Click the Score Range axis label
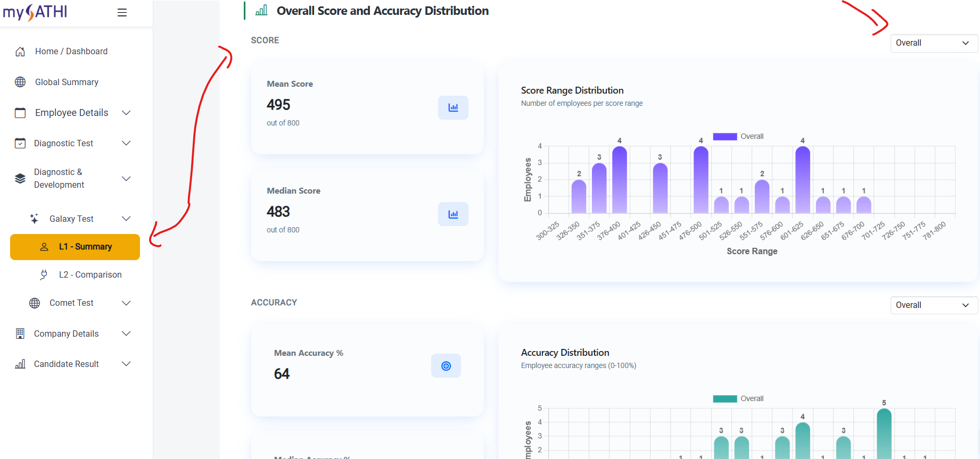 point(752,251)
